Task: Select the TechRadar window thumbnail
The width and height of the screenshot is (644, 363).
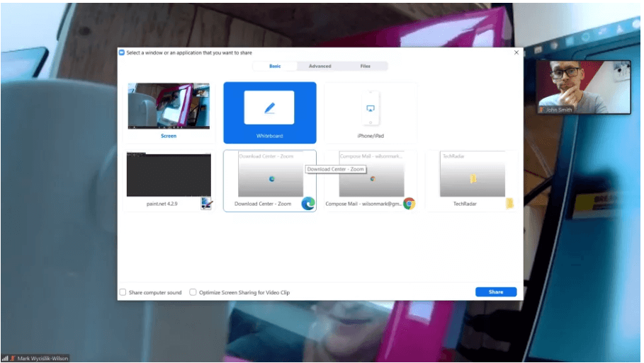Action: pyautogui.click(x=473, y=174)
